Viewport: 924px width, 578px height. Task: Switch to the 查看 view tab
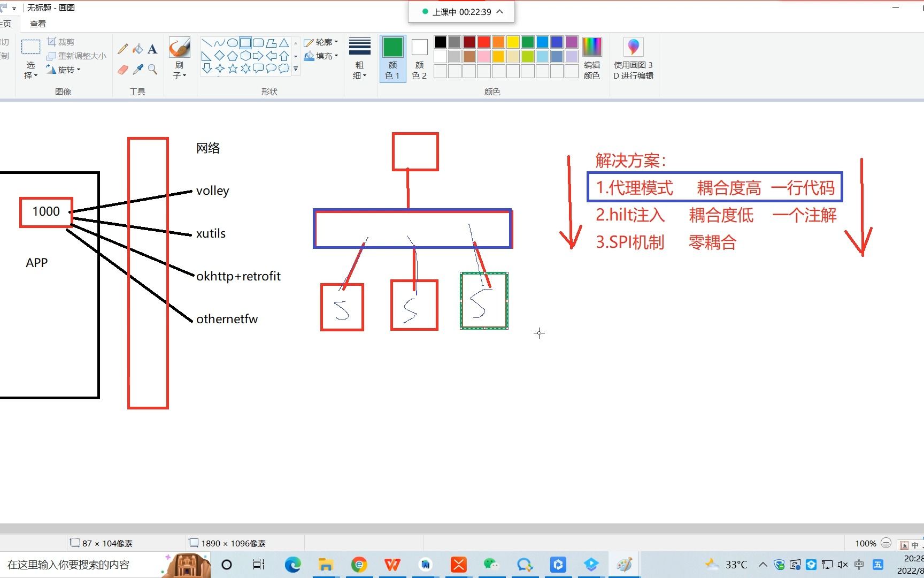pyautogui.click(x=37, y=24)
